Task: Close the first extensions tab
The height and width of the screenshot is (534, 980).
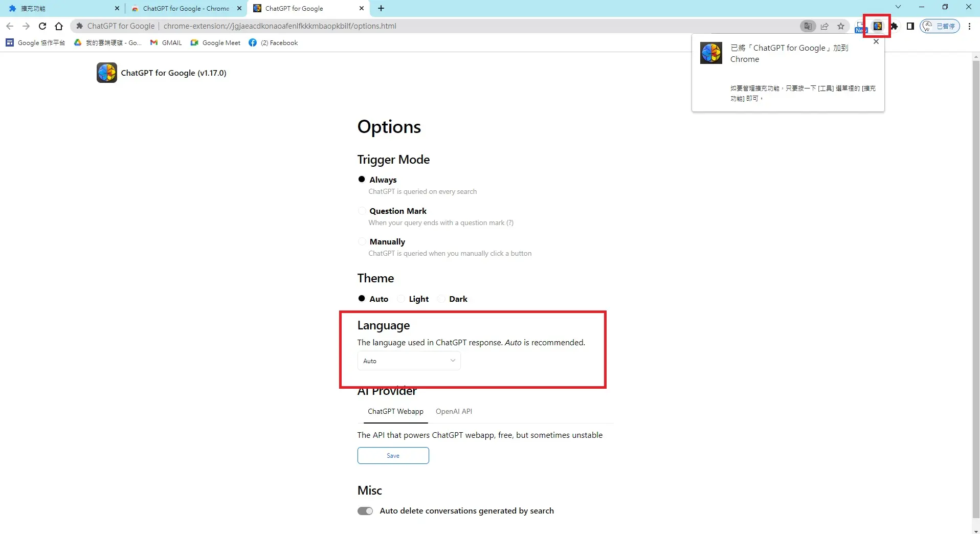Action: [117, 8]
